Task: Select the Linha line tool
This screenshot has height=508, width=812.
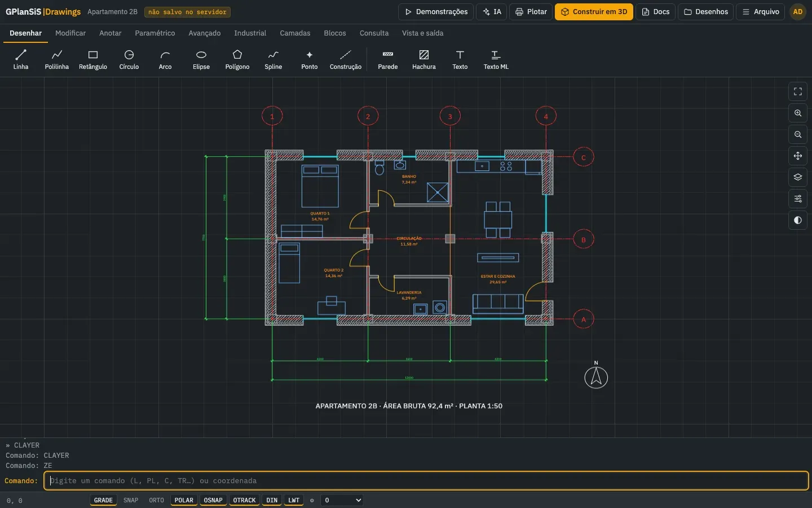Action: tap(21, 59)
